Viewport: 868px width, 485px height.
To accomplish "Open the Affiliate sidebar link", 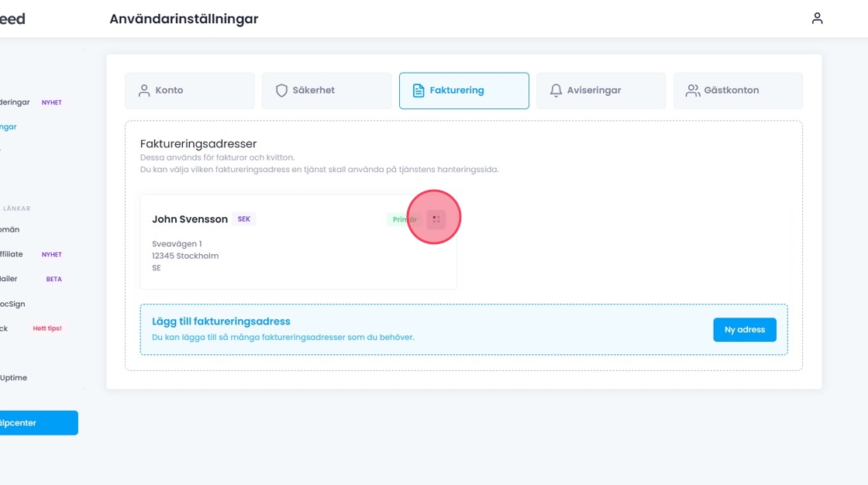I will click(11, 254).
